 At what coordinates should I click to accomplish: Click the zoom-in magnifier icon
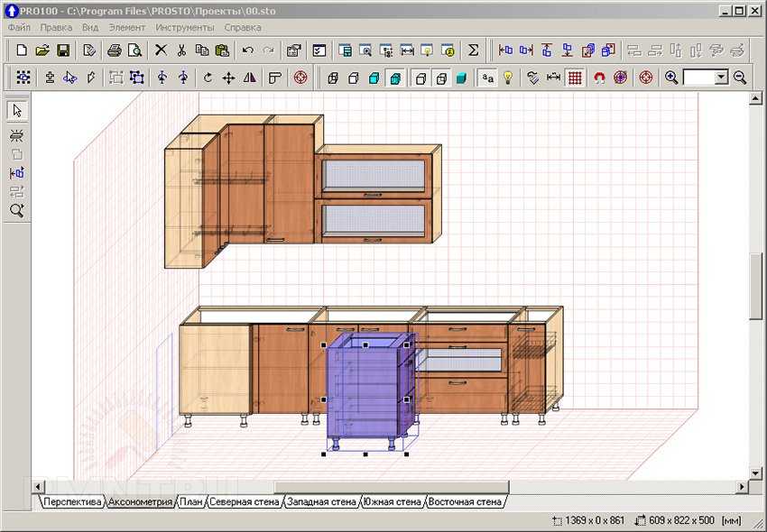pyautogui.click(x=671, y=78)
